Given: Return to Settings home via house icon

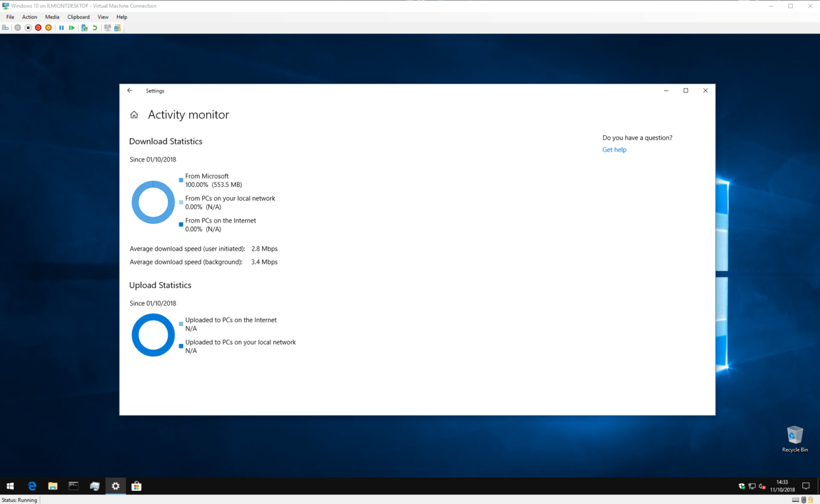Looking at the screenshot, I should [x=134, y=115].
